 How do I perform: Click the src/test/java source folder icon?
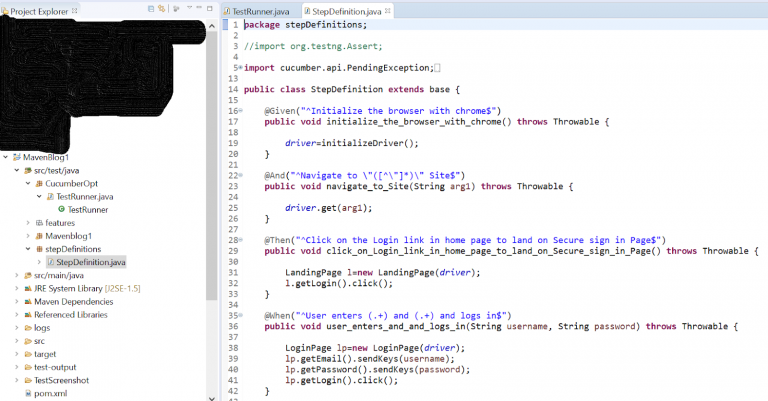click(28, 170)
